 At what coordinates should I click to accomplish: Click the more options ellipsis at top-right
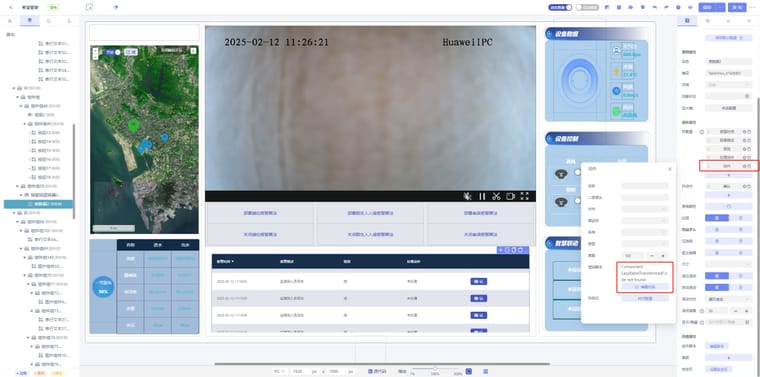coord(752,7)
